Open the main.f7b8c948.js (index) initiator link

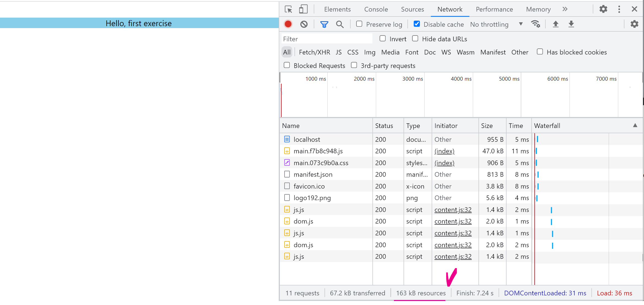(x=444, y=151)
